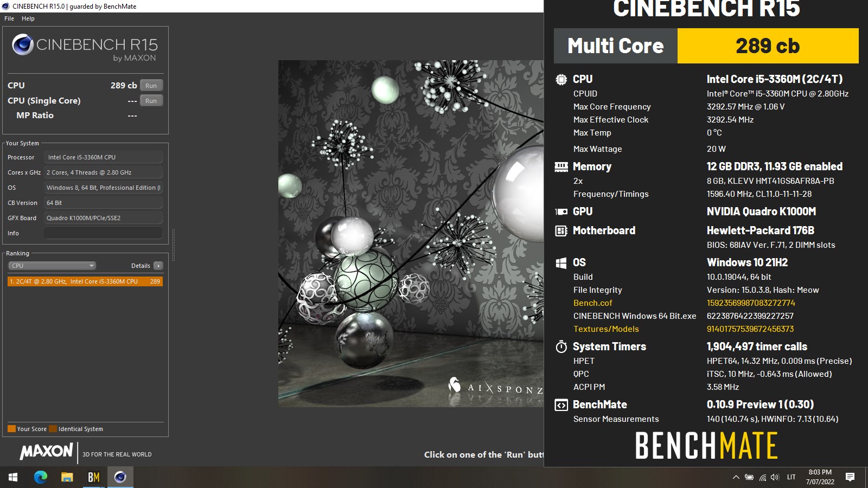Image resolution: width=868 pixels, height=488 pixels.
Task: Toggle ranking Details arrow button
Action: point(158,266)
